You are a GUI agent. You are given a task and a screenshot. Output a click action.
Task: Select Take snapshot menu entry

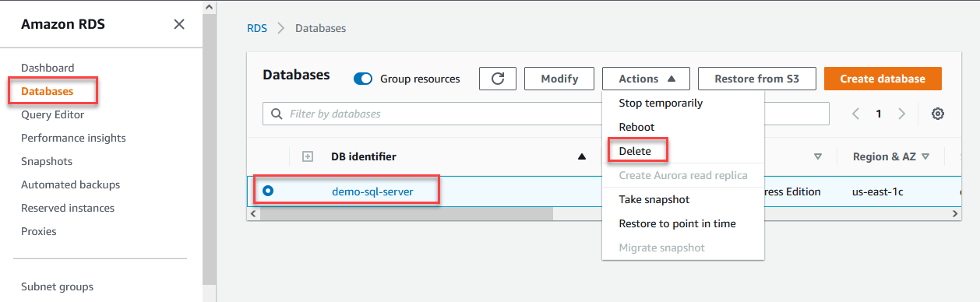[654, 199]
